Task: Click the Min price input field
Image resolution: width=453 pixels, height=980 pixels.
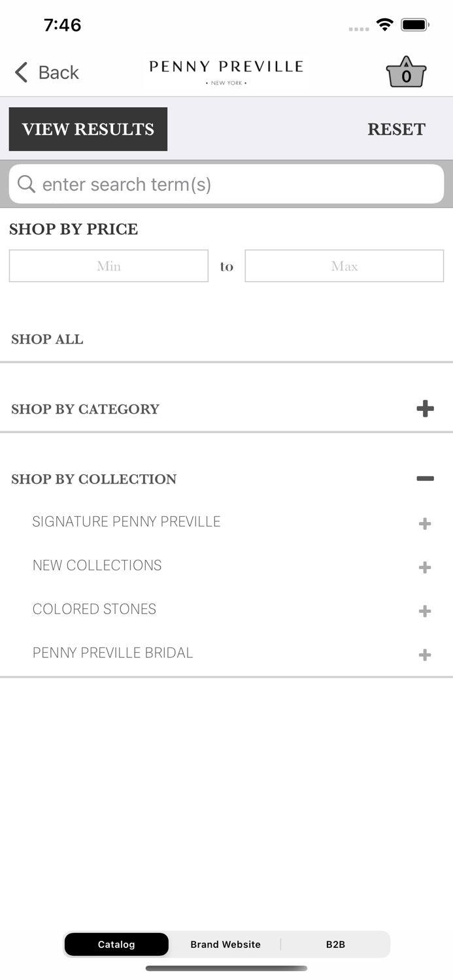Action: point(109,266)
